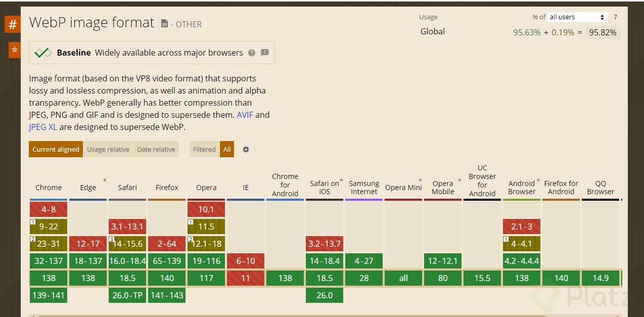Switch to Date relative view

pos(156,149)
